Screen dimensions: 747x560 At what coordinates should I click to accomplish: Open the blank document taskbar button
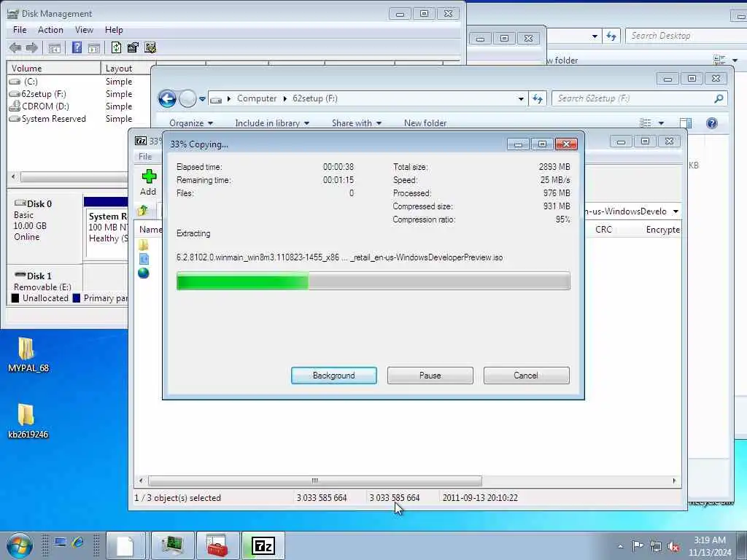pos(125,545)
